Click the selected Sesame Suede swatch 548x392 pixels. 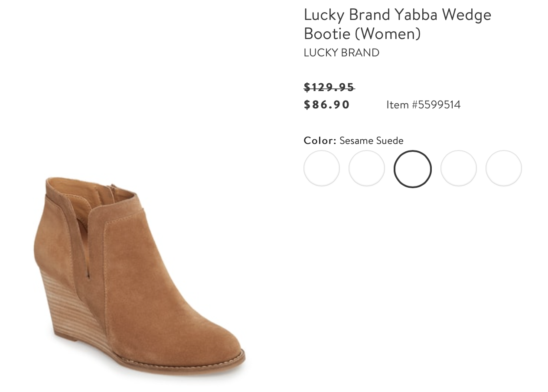413,169
